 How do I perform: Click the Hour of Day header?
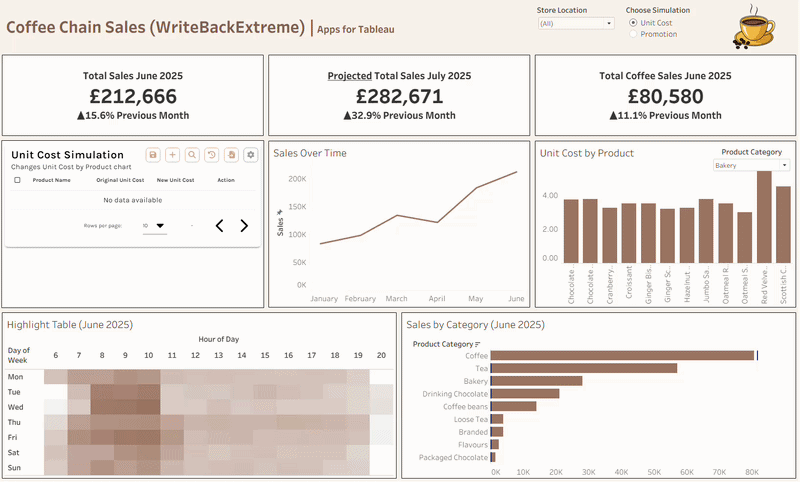(x=218, y=339)
